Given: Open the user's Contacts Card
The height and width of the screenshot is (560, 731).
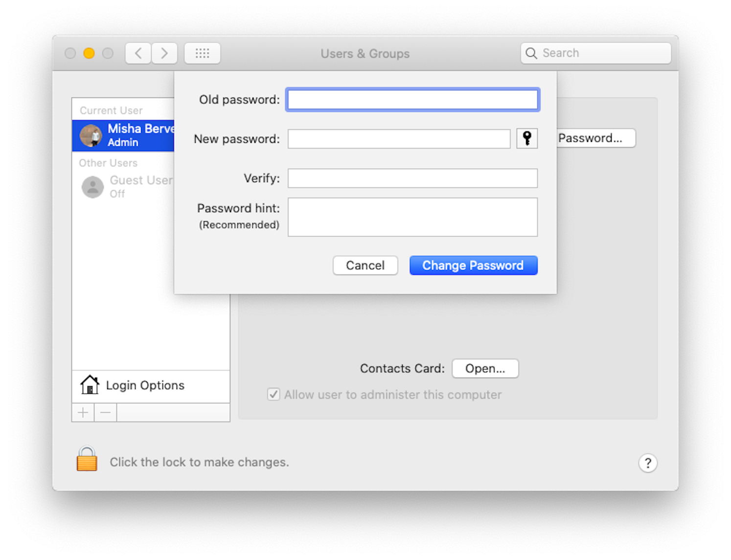Looking at the screenshot, I should coord(484,368).
